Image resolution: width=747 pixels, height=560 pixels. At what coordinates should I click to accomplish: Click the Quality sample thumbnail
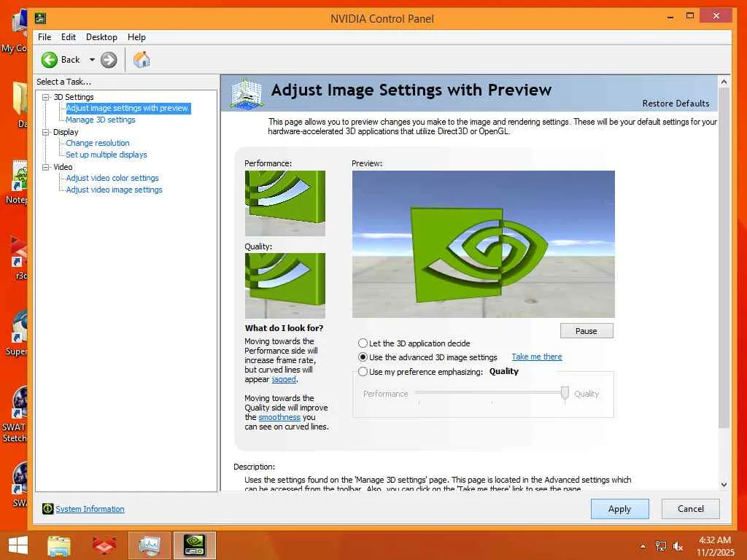click(x=285, y=286)
